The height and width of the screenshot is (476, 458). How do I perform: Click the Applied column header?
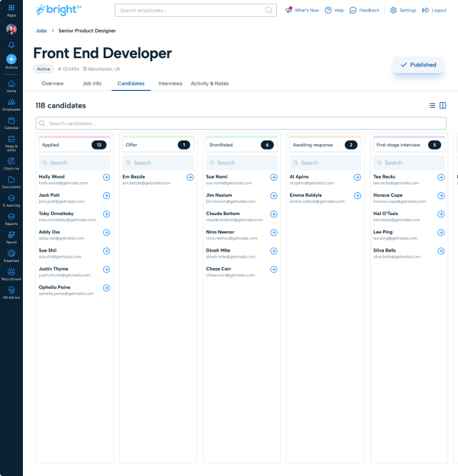[x=74, y=144]
